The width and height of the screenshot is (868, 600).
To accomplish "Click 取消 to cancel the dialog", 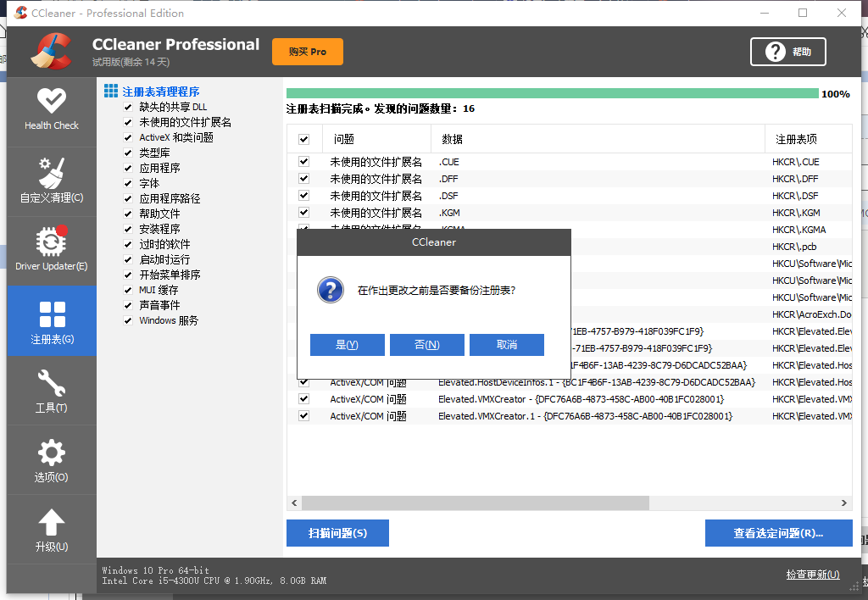I will [507, 345].
